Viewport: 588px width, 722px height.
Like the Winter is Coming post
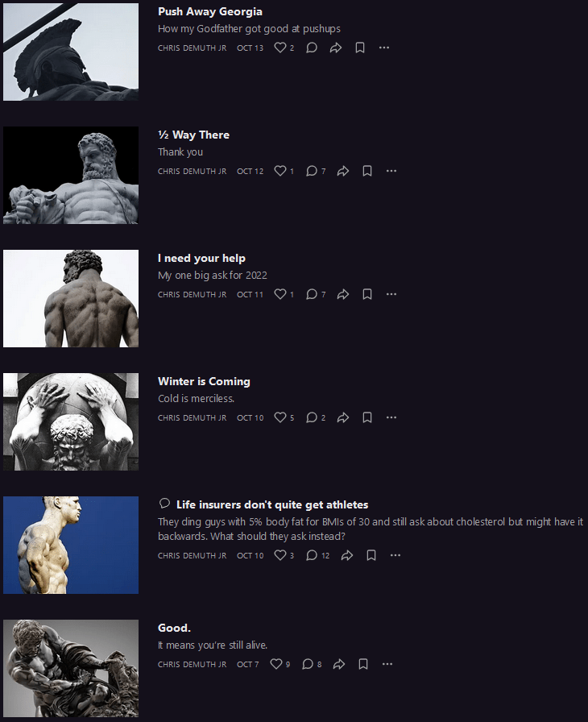coord(284,417)
